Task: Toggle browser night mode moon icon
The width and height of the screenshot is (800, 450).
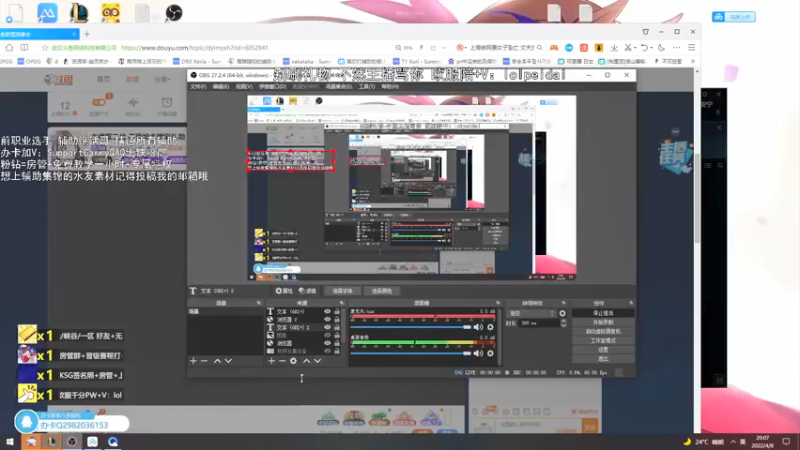Action: coord(661,47)
